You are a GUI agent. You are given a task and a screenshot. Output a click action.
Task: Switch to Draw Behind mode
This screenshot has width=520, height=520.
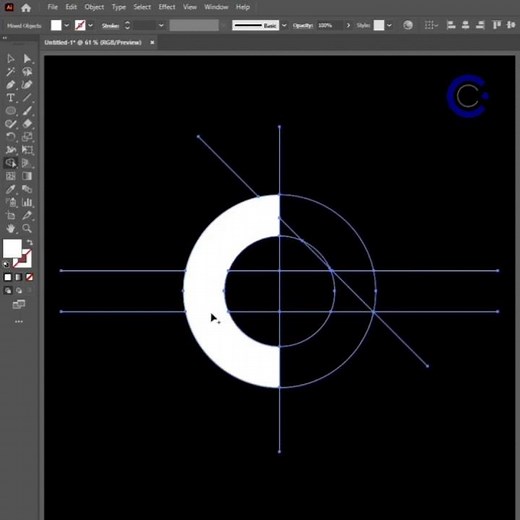click(19, 291)
